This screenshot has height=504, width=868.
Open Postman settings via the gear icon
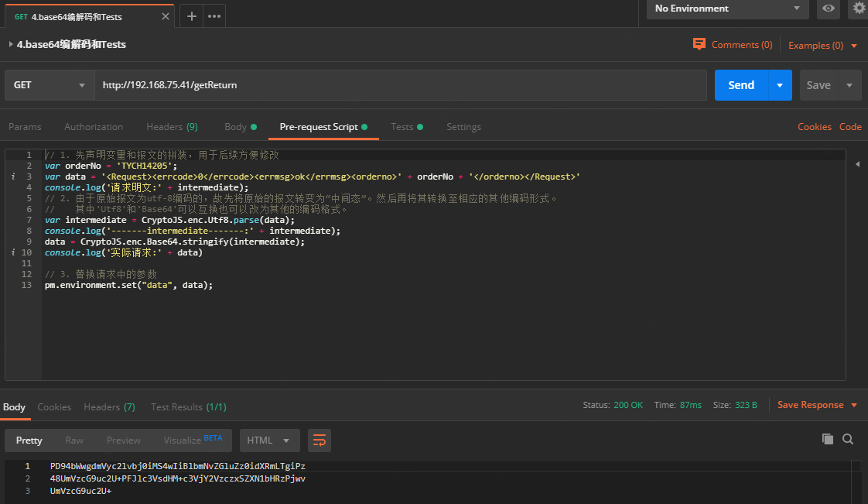point(858,9)
